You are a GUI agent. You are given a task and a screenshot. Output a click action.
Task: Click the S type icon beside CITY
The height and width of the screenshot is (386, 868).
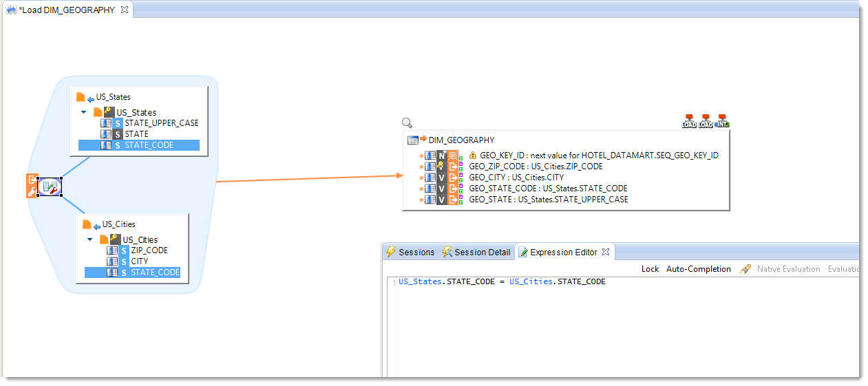(124, 261)
